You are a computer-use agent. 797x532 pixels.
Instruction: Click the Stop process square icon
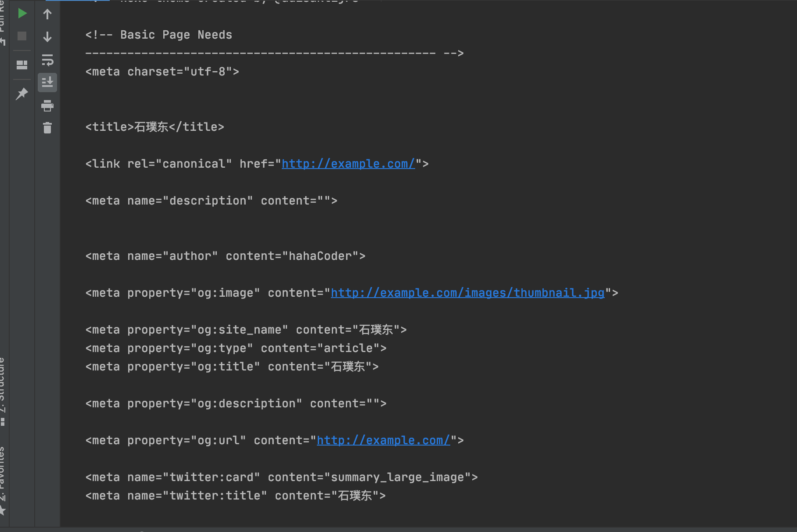[22, 36]
